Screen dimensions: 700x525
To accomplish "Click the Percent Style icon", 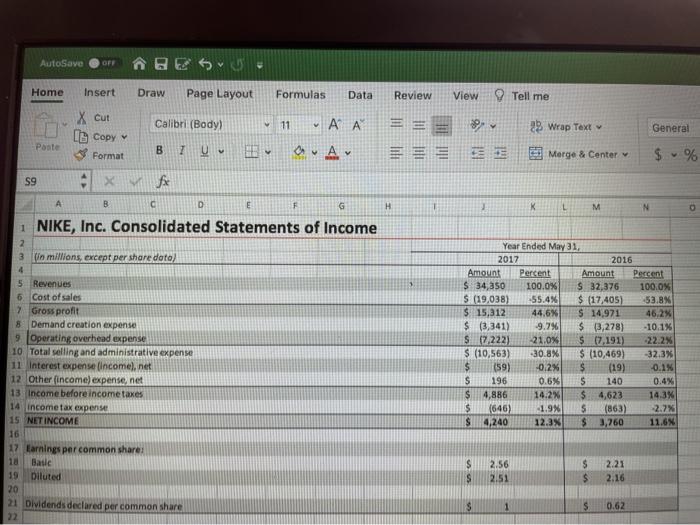I will [691, 155].
